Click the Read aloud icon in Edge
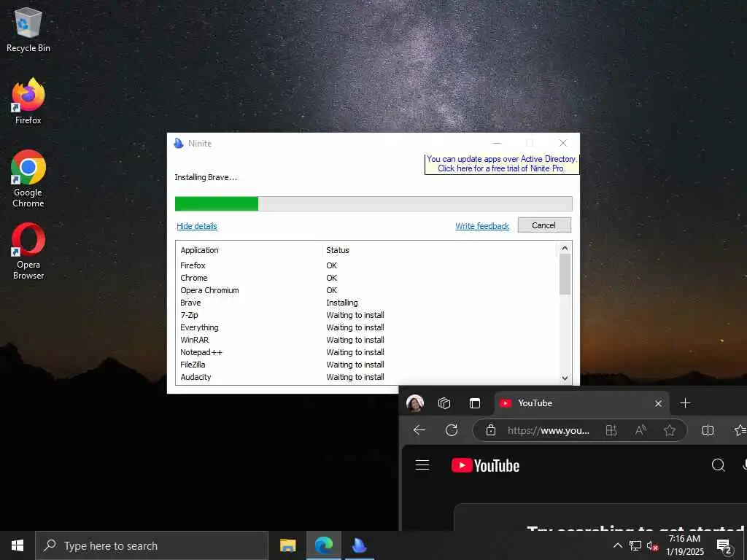747x560 pixels. (x=640, y=430)
